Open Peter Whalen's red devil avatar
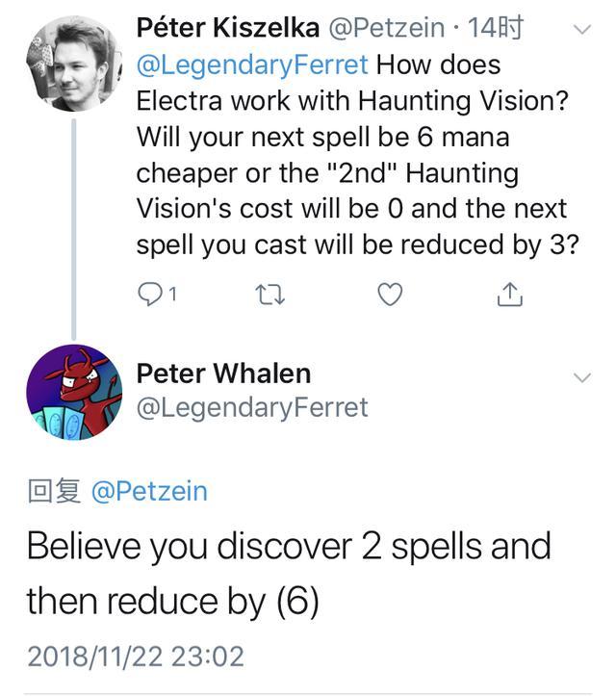Screen dimensions: 616x696 click(x=74, y=392)
